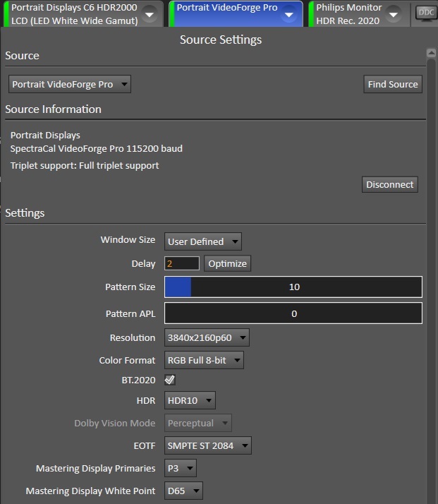Open the Window Size dropdown
Viewport: 438px width, 504px height.
coord(203,241)
